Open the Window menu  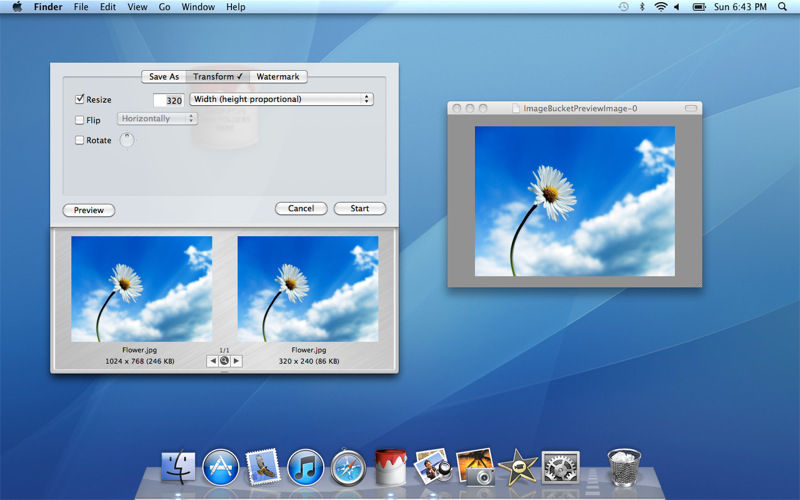(198, 7)
